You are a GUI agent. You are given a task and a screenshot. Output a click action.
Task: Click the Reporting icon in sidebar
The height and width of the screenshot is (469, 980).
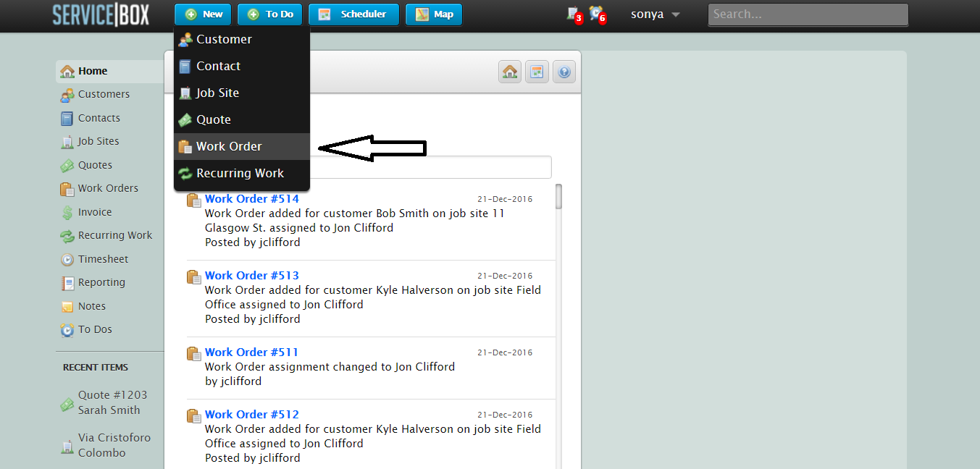[x=67, y=283]
